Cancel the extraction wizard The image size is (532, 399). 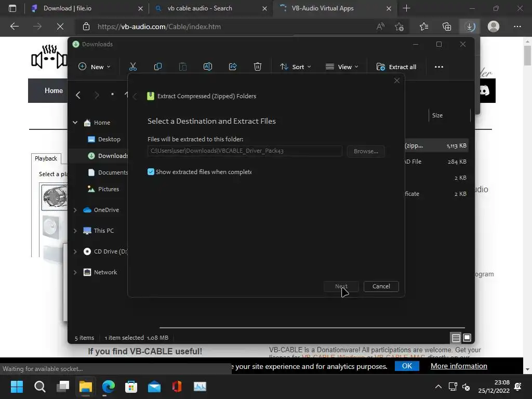coord(381,286)
